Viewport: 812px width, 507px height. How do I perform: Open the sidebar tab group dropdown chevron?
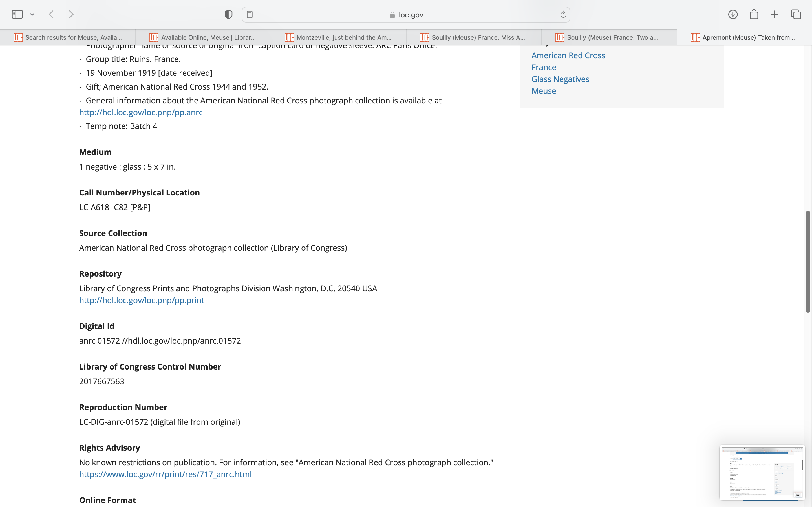(x=32, y=14)
